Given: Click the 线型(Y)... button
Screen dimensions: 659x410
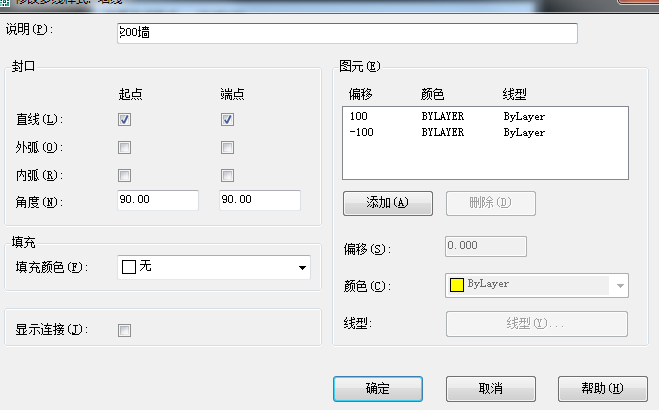Looking at the screenshot, I should pyautogui.click(x=536, y=324).
